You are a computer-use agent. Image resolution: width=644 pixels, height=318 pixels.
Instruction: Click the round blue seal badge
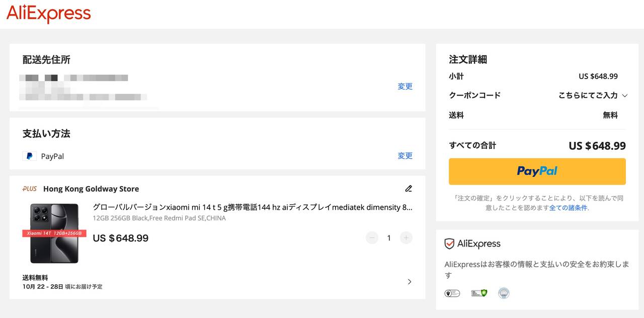point(504,293)
